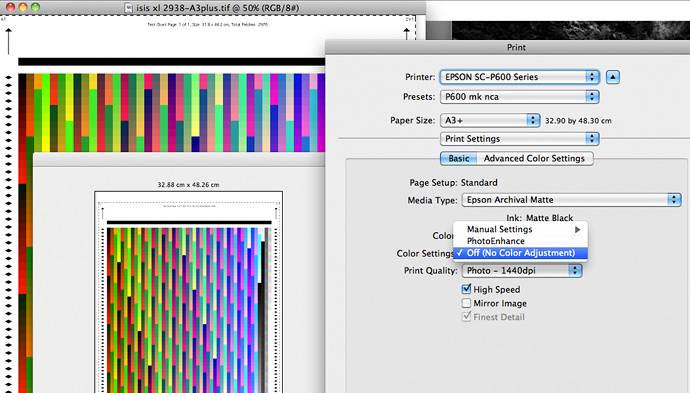Uncheck the High Speed checkbox

(x=466, y=289)
